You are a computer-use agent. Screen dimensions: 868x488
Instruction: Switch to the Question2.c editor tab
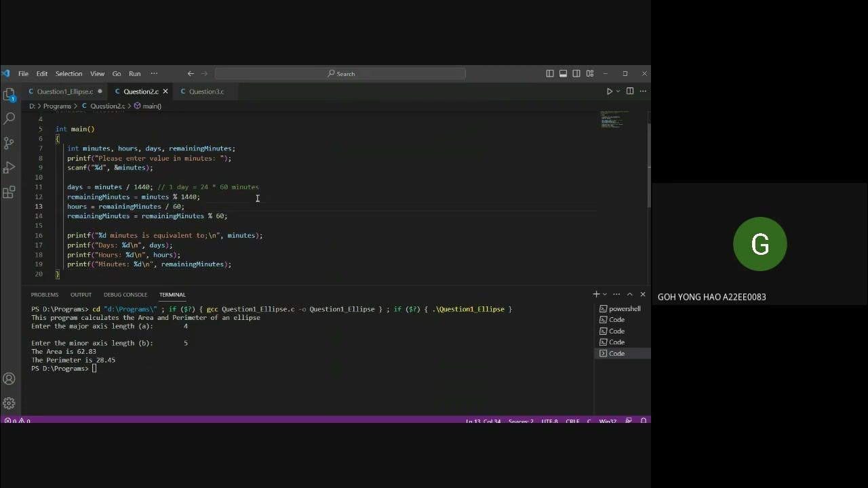[x=141, y=91]
